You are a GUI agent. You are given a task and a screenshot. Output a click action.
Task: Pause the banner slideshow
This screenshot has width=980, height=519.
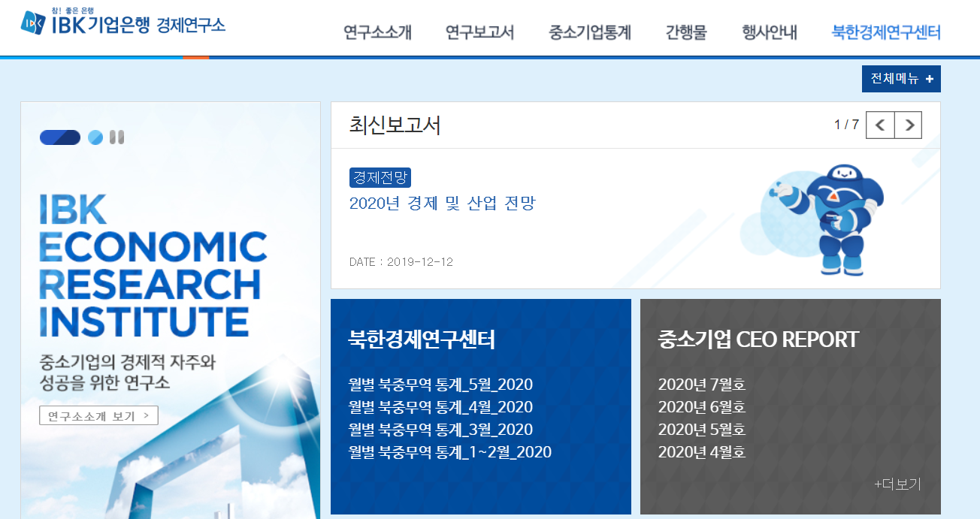116,137
